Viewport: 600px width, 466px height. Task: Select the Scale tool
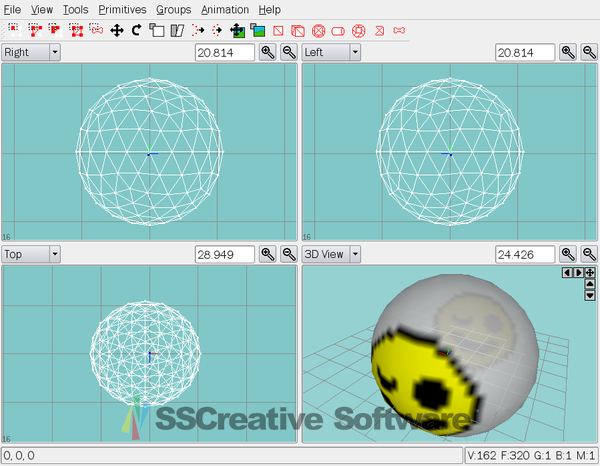pyautogui.click(x=157, y=30)
